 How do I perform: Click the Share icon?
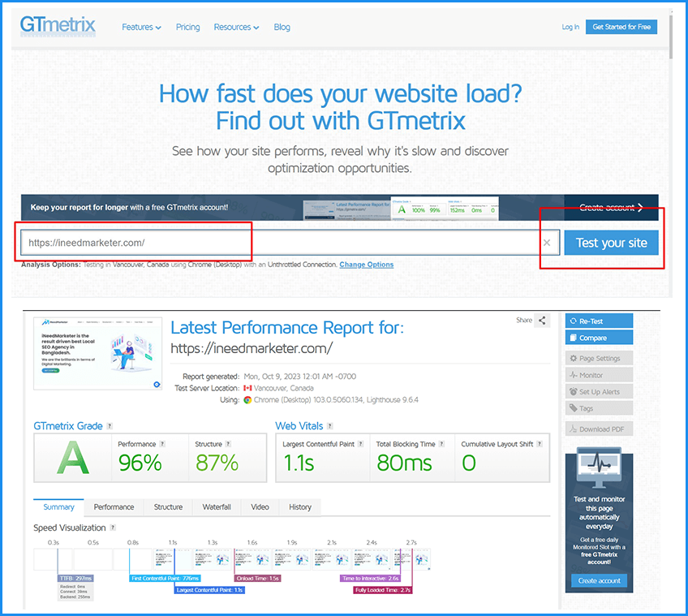542,320
